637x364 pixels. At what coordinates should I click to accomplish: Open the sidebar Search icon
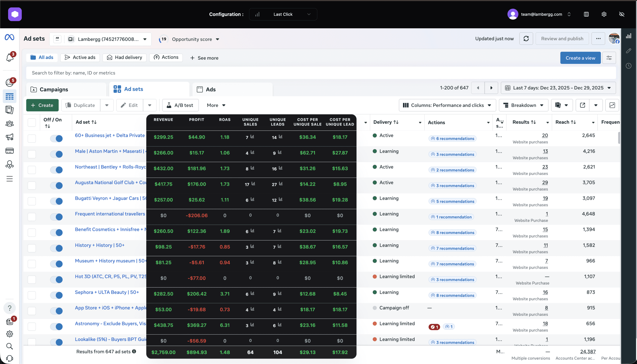point(10,346)
